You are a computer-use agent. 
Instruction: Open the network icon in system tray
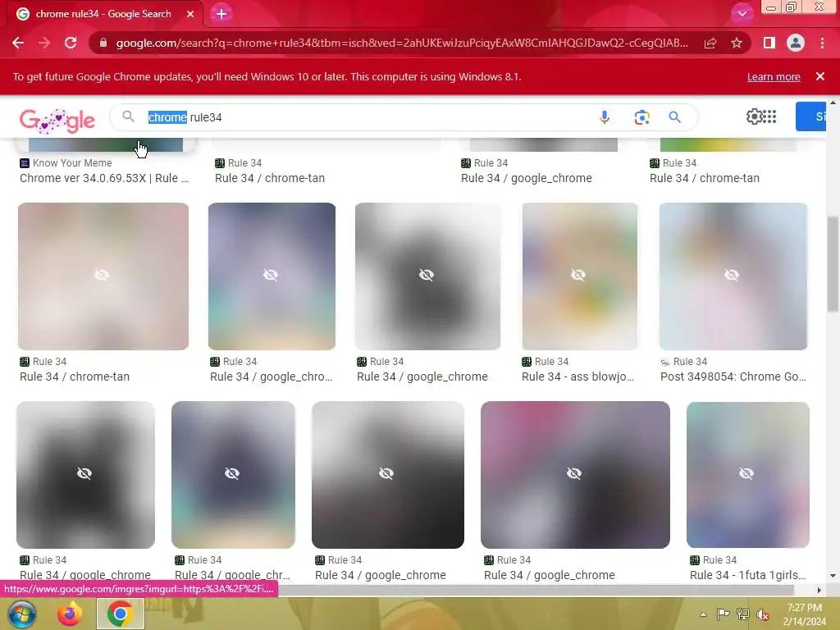[743, 614]
